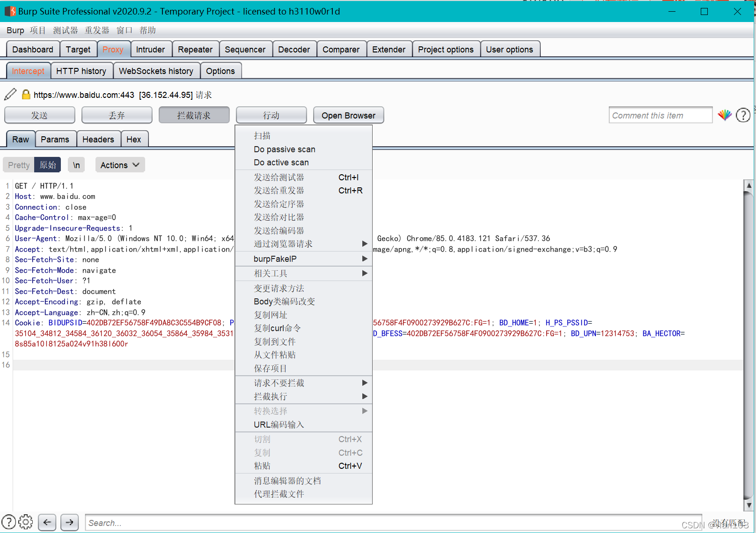Click 发送 forward button
The height and width of the screenshot is (533, 756).
click(x=40, y=115)
